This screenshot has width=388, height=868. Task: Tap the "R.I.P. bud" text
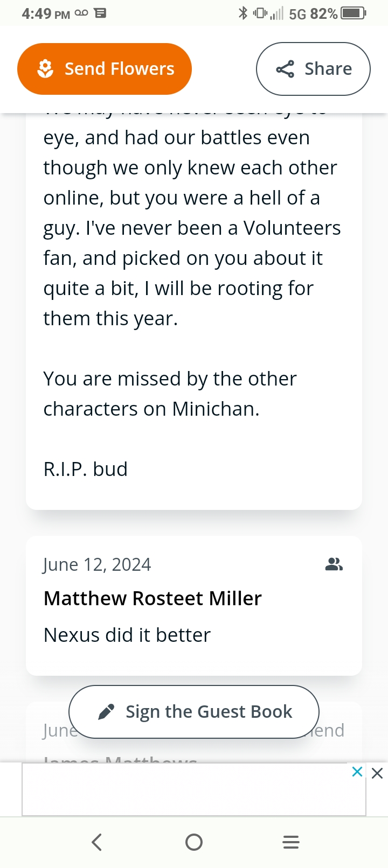pos(86,469)
